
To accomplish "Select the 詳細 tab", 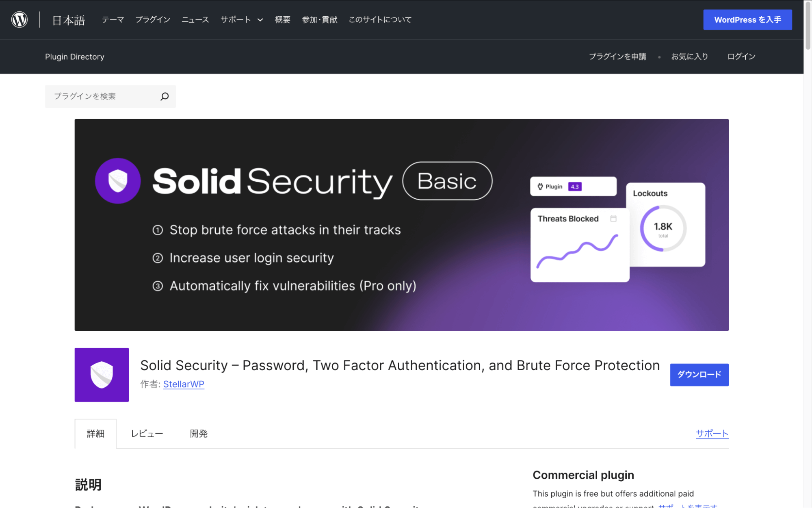I will point(95,433).
